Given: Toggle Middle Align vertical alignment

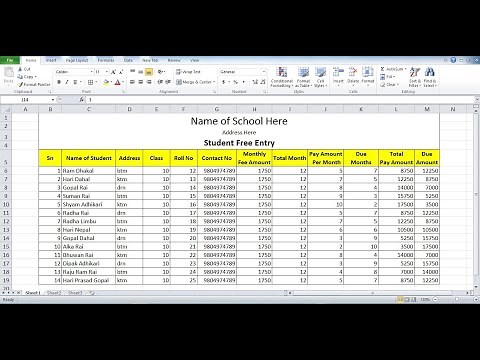Looking at the screenshot, I should click(x=140, y=72).
